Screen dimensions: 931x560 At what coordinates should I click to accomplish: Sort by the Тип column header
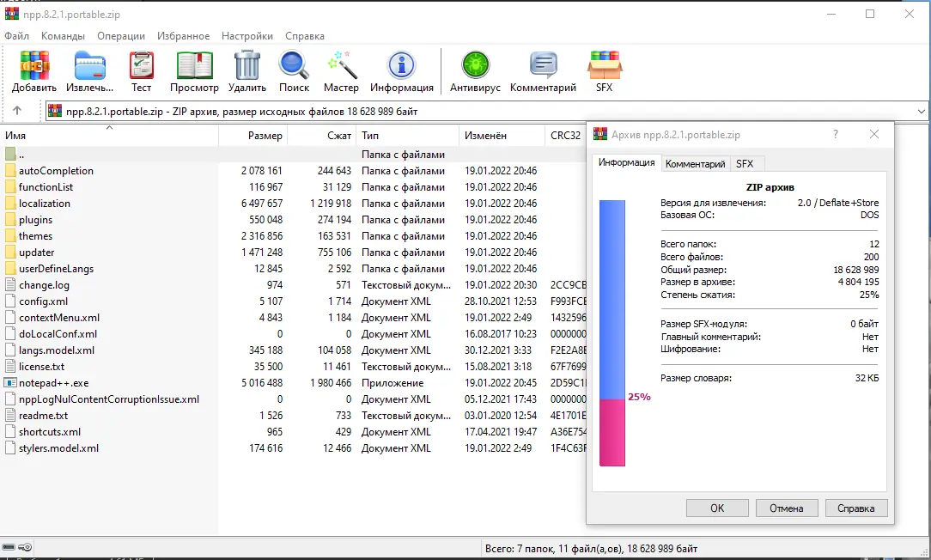[x=408, y=136]
